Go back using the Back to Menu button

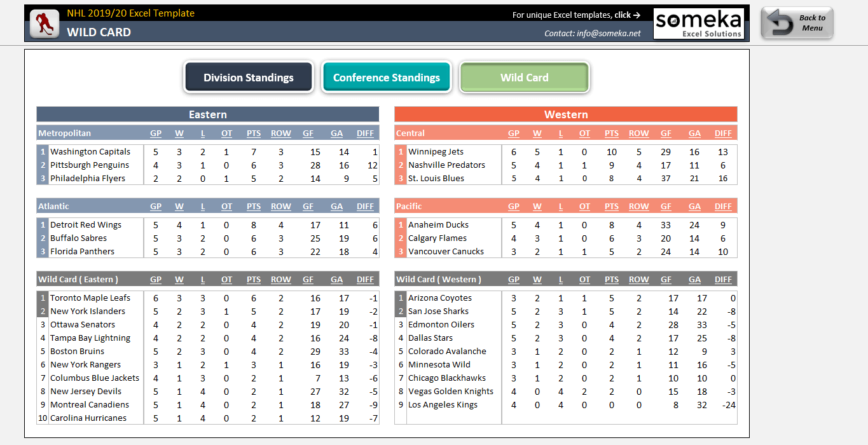[797, 24]
